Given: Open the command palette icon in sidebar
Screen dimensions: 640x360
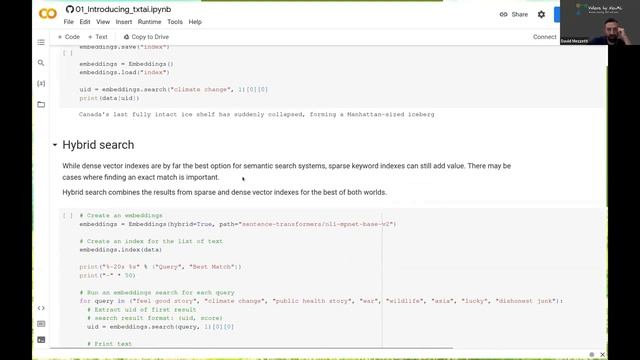Looking at the screenshot, I should point(41,324).
